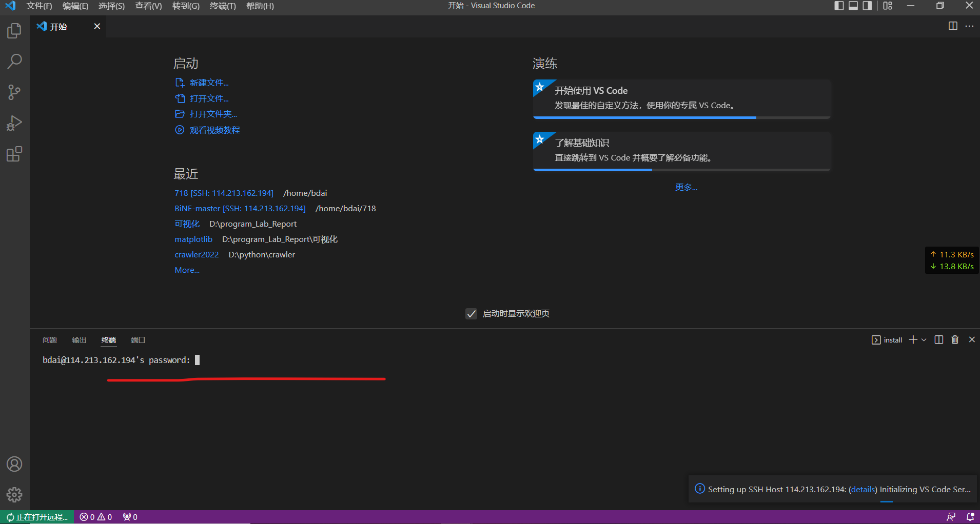
Task: Open the Manage gear icon
Action: click(14, 495)
